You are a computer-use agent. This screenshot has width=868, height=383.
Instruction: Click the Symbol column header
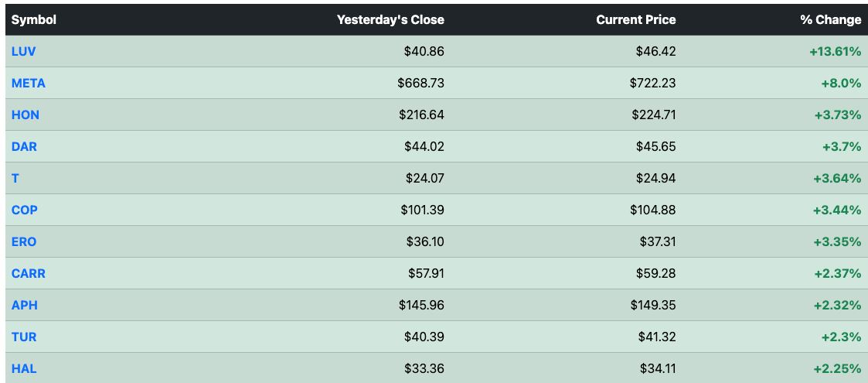coord(34,20)
